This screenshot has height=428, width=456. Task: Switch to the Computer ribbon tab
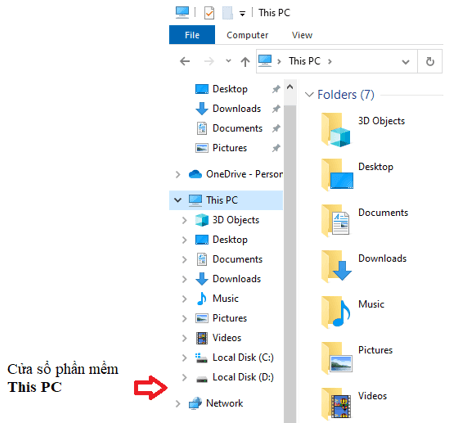click(x=247, y=35)
